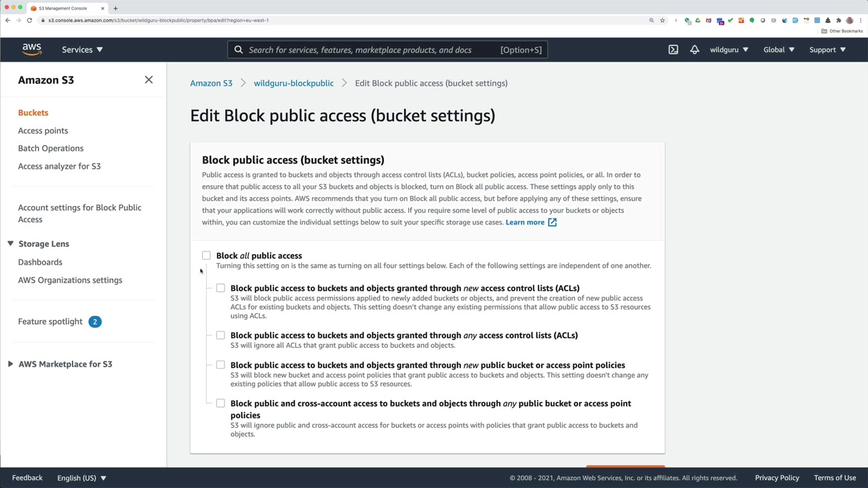Open the Google Drive extension

698,20
